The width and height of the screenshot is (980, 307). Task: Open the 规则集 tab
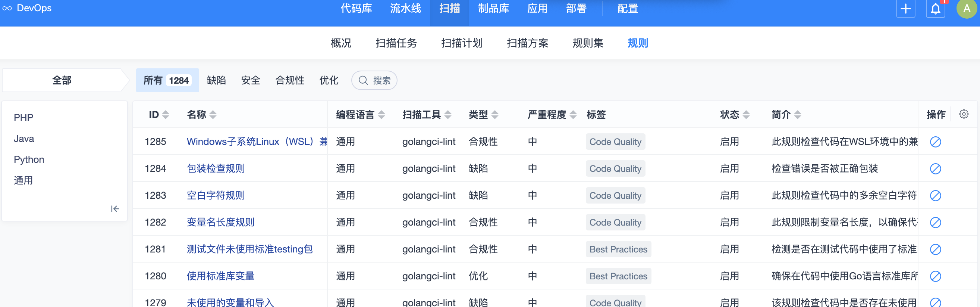click(587, 43)
